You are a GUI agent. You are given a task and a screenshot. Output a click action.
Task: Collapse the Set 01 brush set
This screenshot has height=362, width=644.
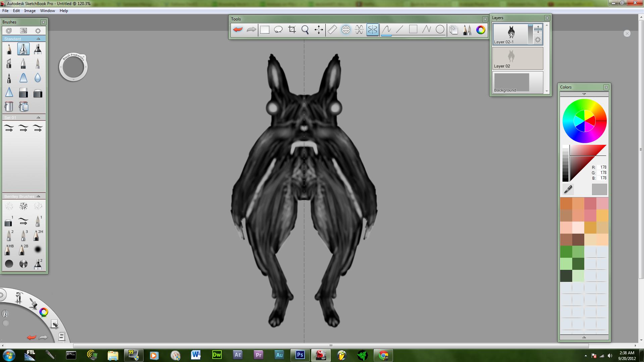[x=38, y=118]
